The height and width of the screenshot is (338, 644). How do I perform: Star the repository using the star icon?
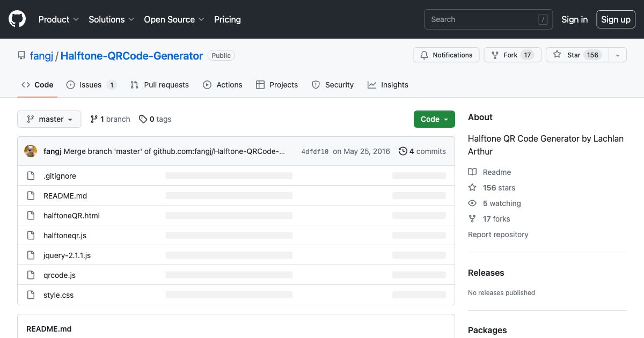[x=557, y=55]
